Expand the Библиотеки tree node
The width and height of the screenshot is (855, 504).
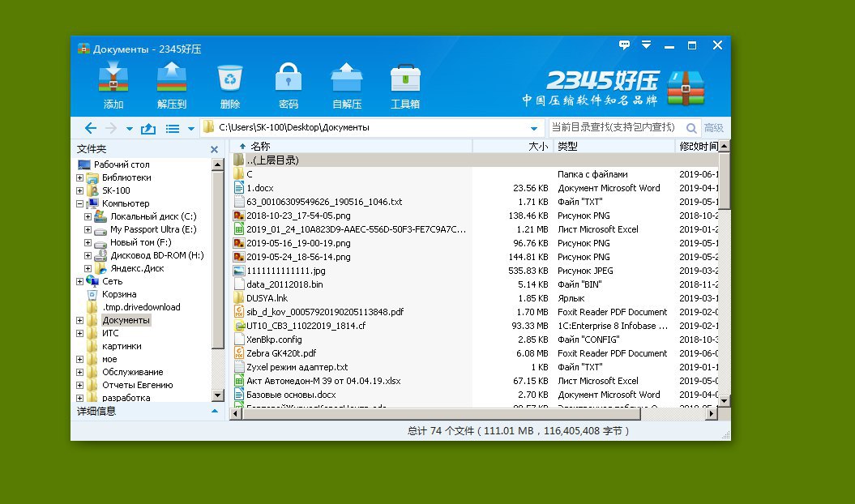tap(79, 177)
